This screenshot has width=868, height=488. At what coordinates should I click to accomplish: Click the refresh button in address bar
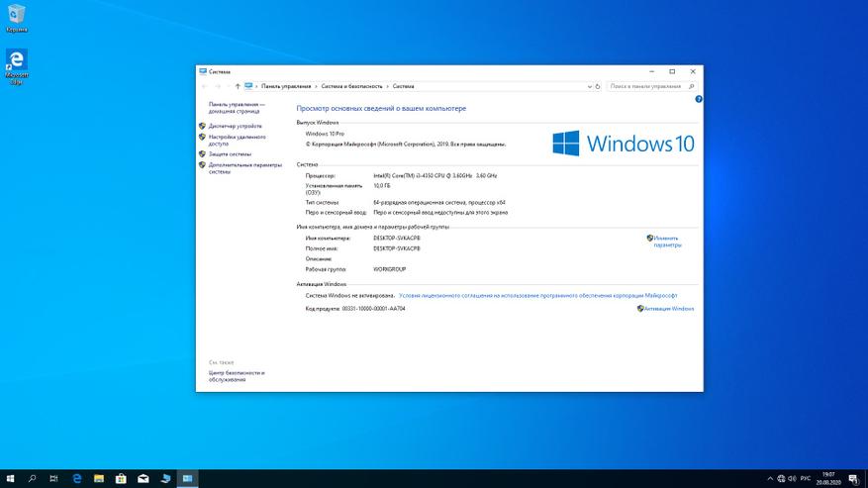pyautogui.click(x=595, y=86)
